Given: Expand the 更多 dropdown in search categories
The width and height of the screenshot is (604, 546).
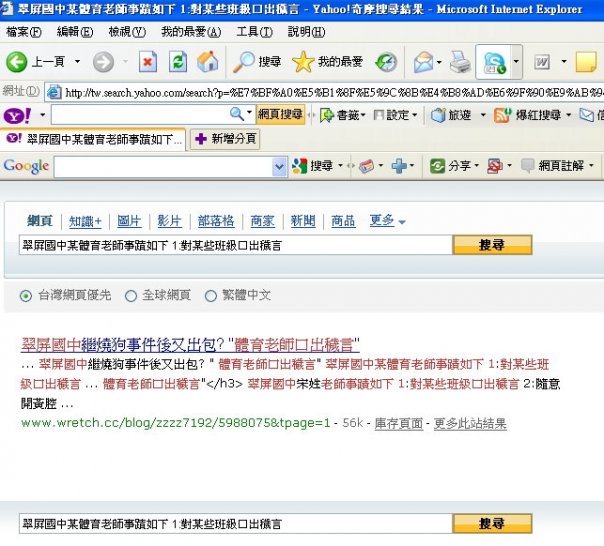Looking at the screenshot, I should [x=388, y=221].
